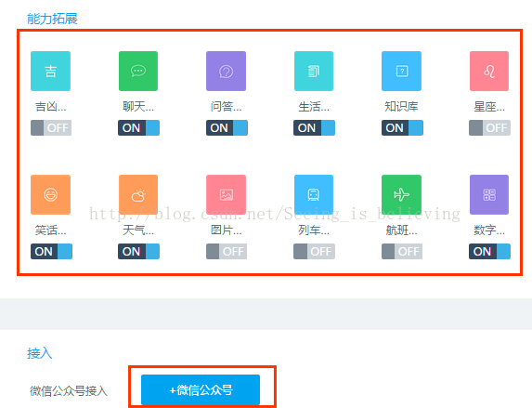The image size is (532, 408).
Task: Click the 图片... text label
Action: (x=226, y=230)
